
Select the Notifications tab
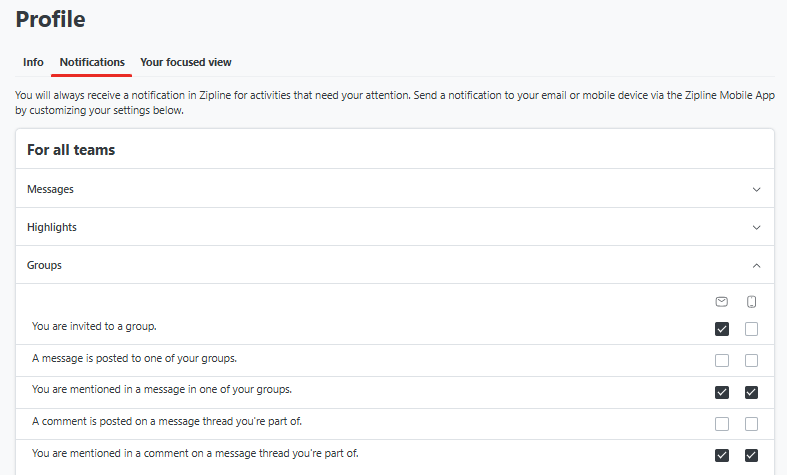click(x=92, y=62)
